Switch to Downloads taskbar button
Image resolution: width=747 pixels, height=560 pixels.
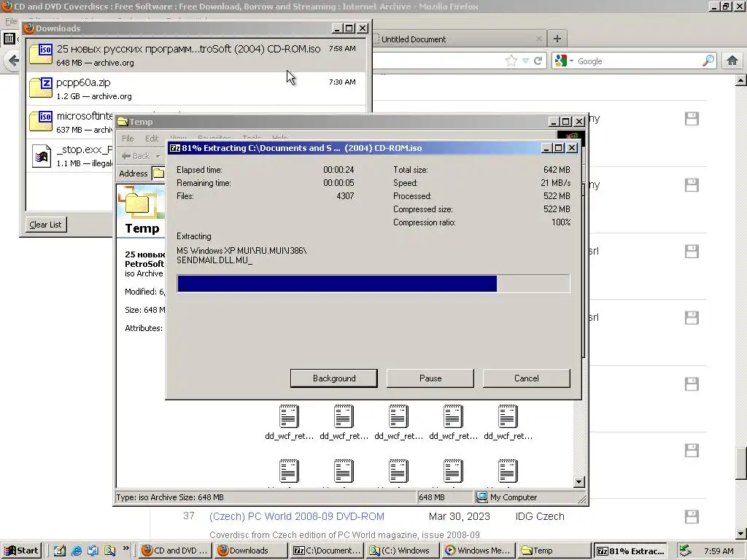coord(249,551)
